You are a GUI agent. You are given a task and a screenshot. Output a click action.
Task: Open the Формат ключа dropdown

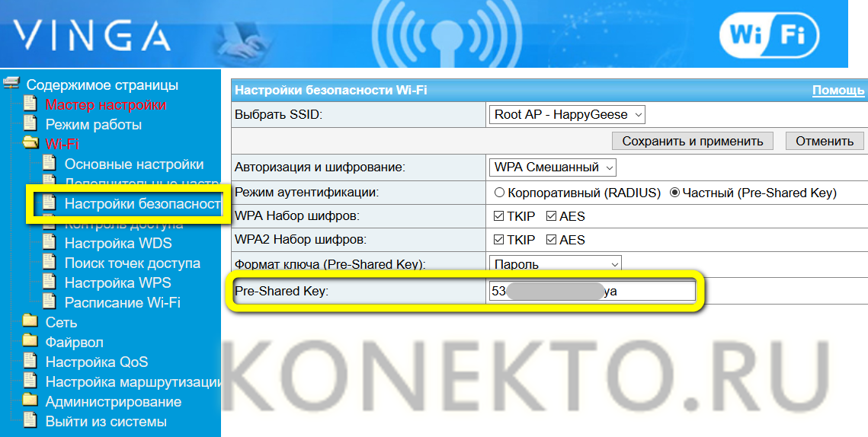[556, 264]
